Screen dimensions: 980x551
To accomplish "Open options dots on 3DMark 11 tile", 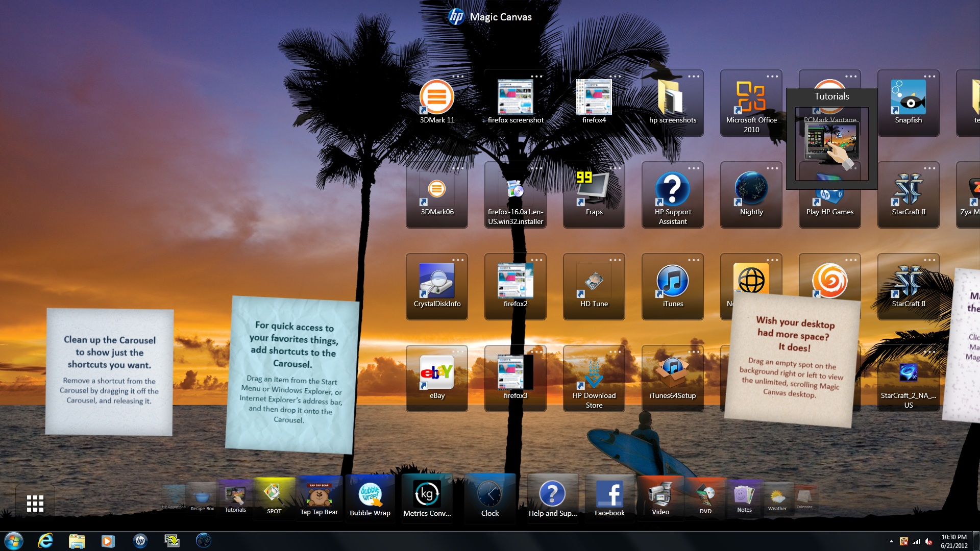I will click(x=458, y=77).
